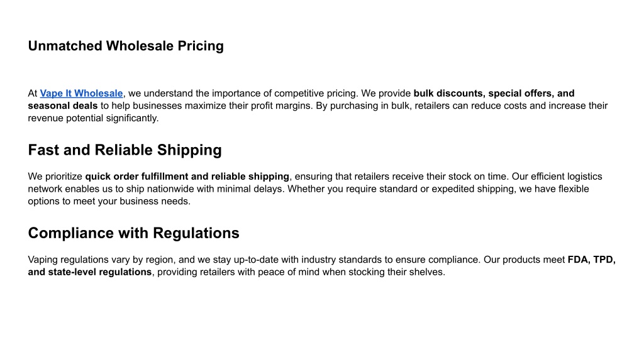Image resolution: width=644 pixels, height=362 pixels.
Task: Click the Fast and Reliable Shipping heading
Action: pyautogui.click(x=125, y=150)
